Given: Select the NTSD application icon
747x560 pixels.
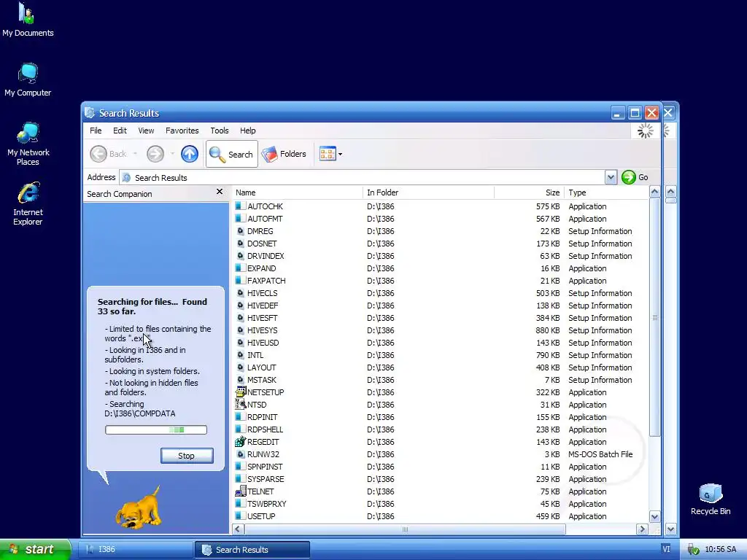Looking at the screenshot, I should pyautogui.click(x=240, y=404).
